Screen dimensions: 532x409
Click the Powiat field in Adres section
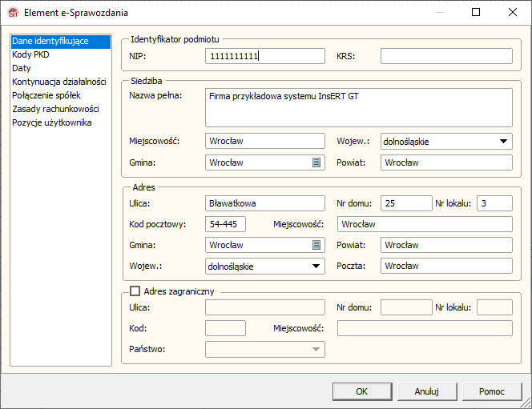click(446, 245)
